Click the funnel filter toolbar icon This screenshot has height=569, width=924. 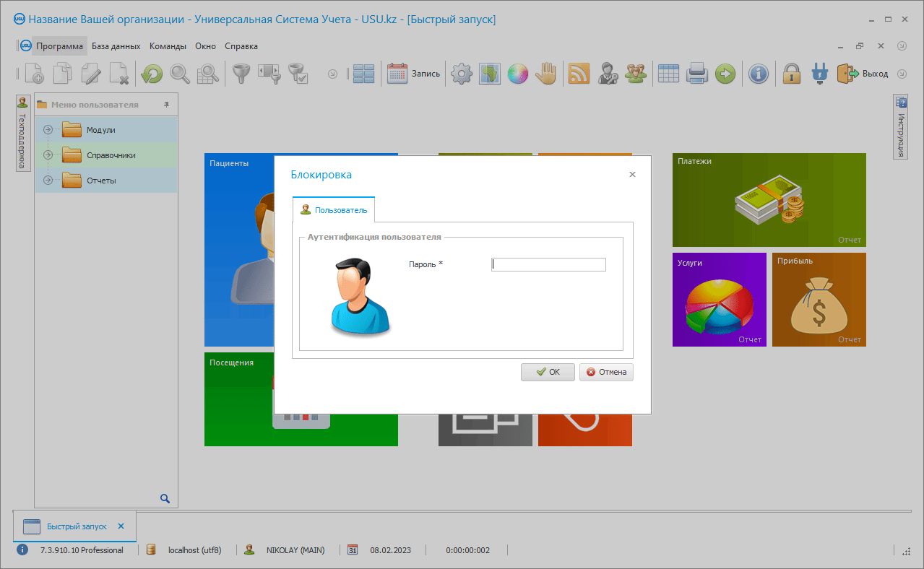tap(240, 74)
